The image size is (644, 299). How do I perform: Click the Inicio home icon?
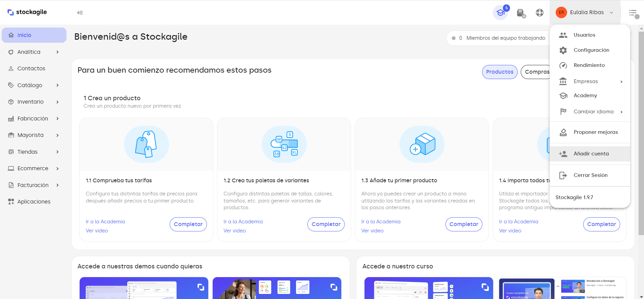11,35
